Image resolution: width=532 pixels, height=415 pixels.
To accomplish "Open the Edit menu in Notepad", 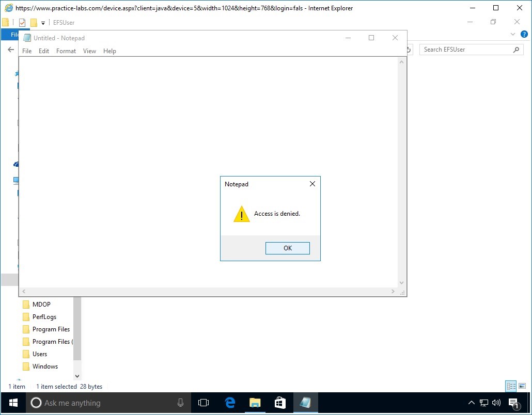I will [43, 51].
